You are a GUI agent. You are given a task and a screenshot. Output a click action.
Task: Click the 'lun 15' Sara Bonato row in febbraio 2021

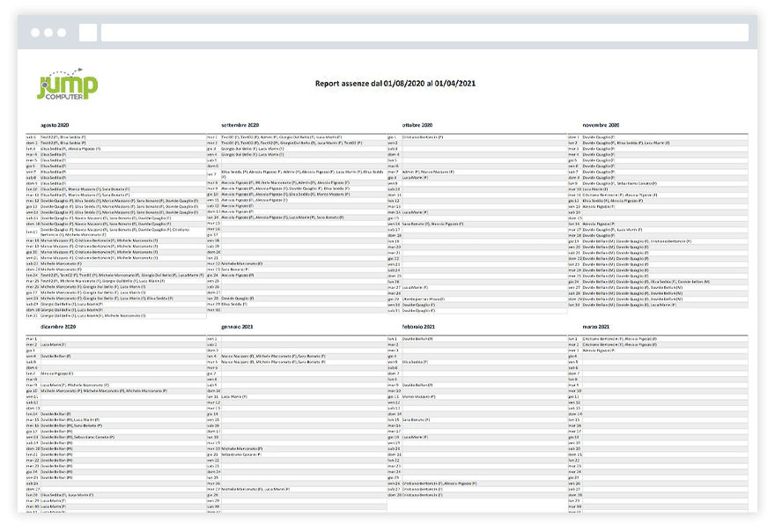pyautogui.click(x=477, y=420)
